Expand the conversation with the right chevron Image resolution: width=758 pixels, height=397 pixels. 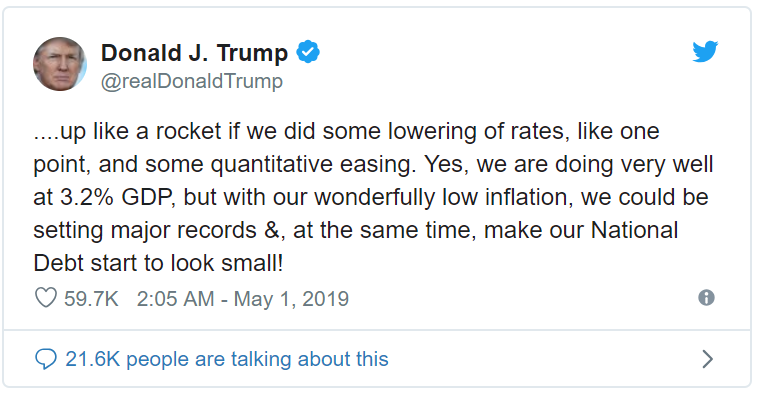pos(708,359)
